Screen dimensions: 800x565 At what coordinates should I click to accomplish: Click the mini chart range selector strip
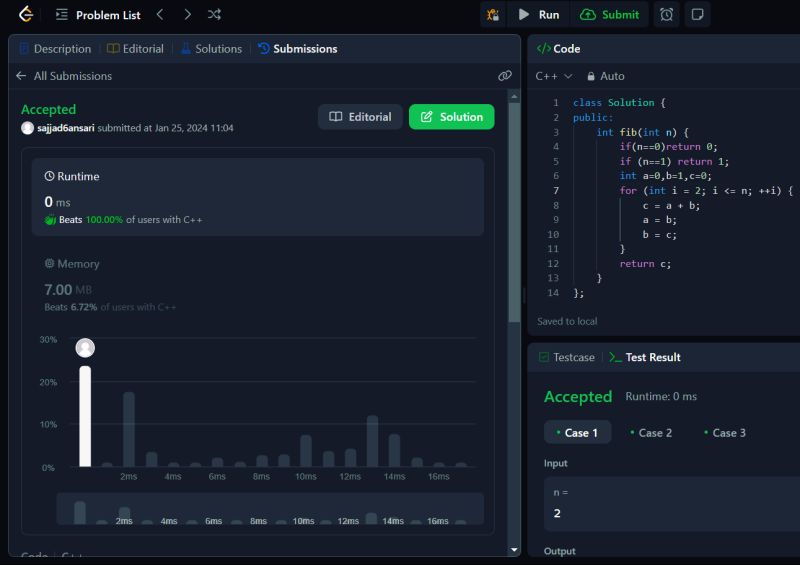(270, 508)
